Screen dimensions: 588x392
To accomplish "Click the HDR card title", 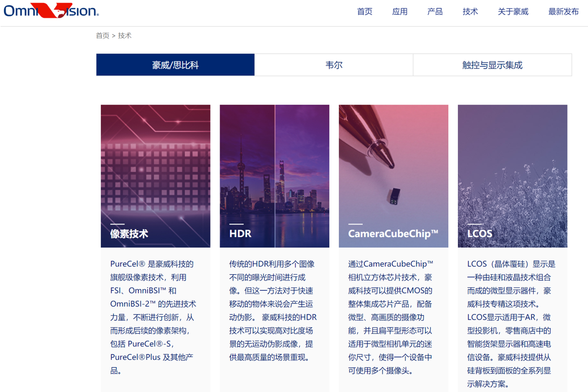I will coord(241,234).
